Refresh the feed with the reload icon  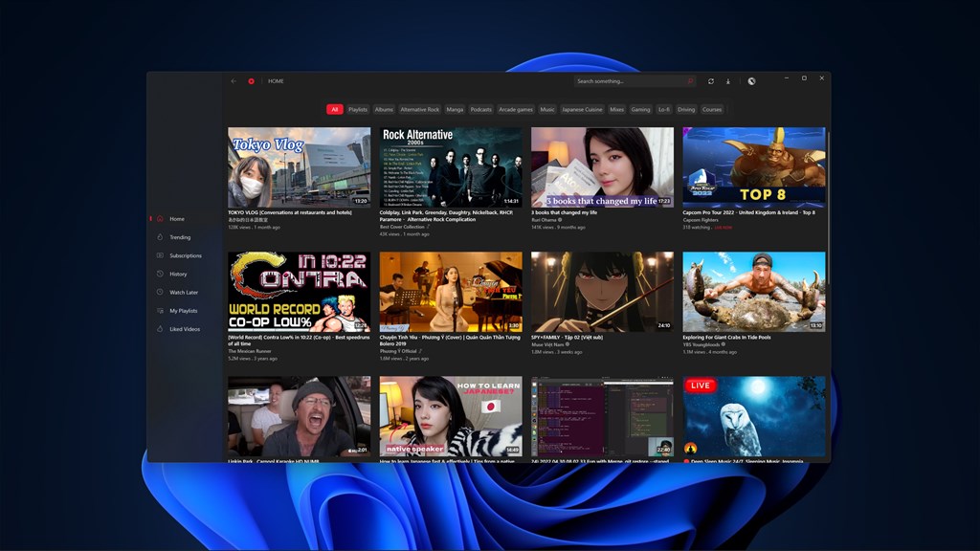[711, 81]
